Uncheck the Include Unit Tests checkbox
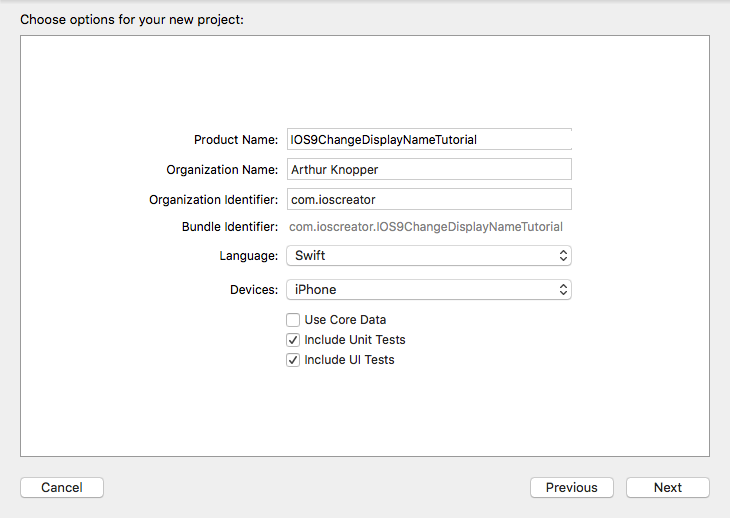 [293, 340]
